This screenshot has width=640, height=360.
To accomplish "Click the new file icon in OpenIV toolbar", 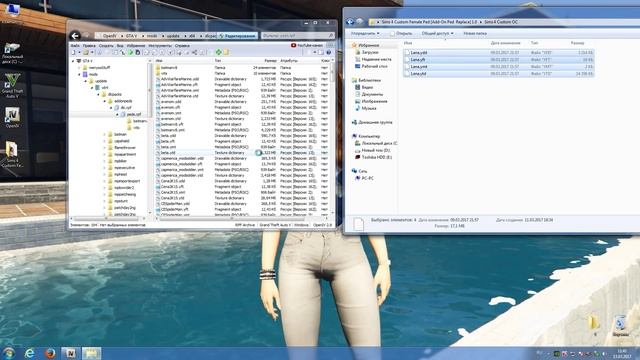I will 73,52.
